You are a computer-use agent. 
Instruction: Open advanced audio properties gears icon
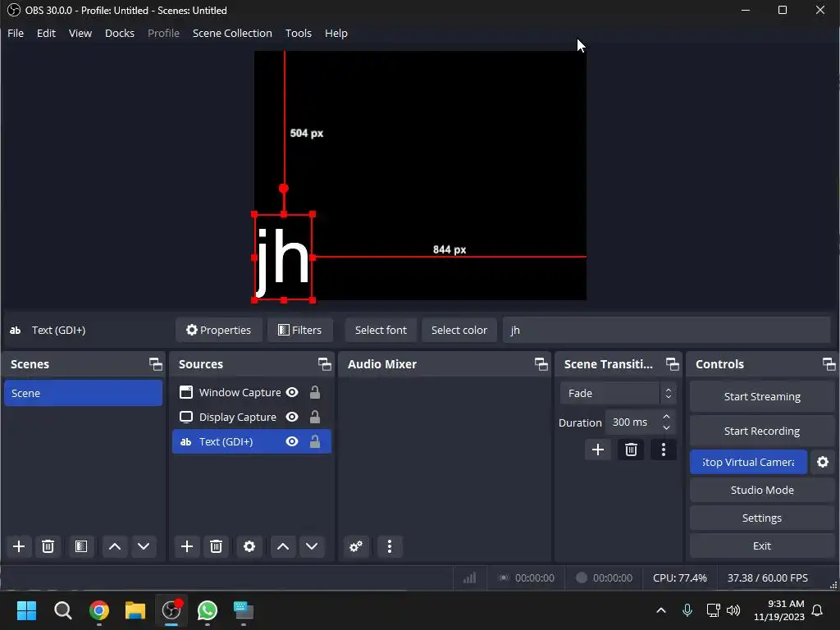tap(356, 546)
